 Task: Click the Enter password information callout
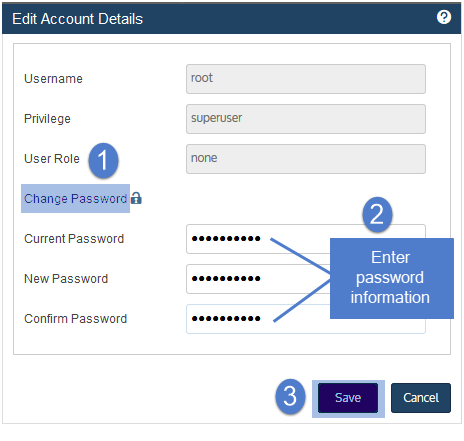point(392,278)
